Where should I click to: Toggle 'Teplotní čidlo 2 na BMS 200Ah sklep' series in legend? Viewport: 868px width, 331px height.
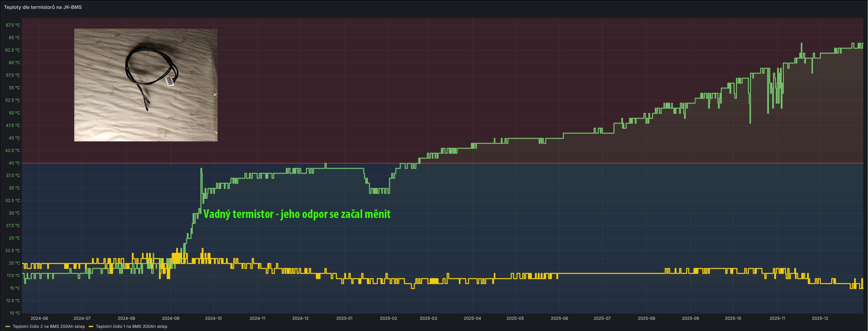pyautogui.click(x=48, y=326)
